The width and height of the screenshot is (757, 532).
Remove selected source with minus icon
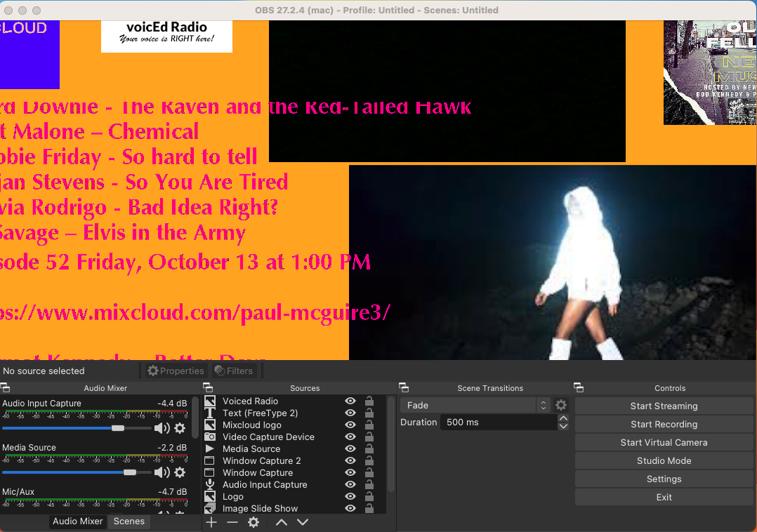point(232,522)
